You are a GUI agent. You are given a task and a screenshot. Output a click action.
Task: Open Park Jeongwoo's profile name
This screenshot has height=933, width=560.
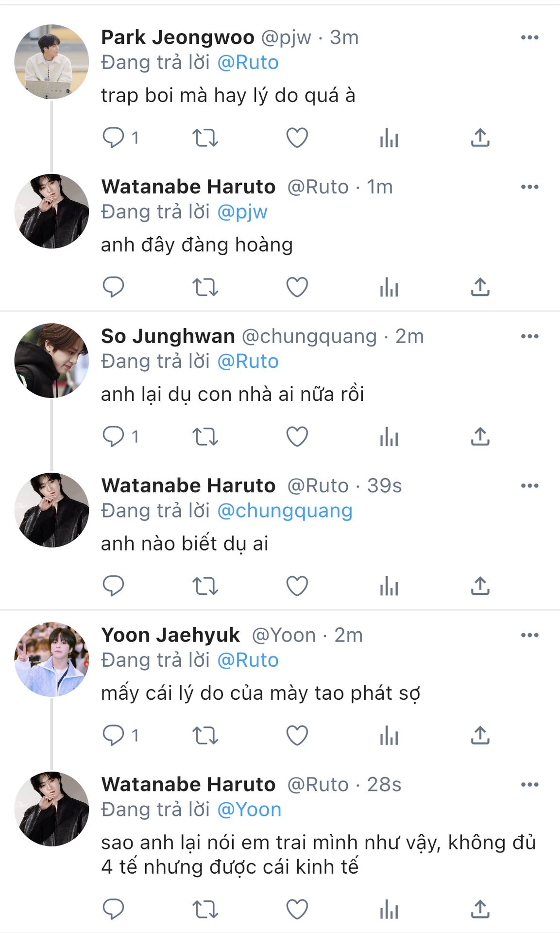tap(178, 37)
